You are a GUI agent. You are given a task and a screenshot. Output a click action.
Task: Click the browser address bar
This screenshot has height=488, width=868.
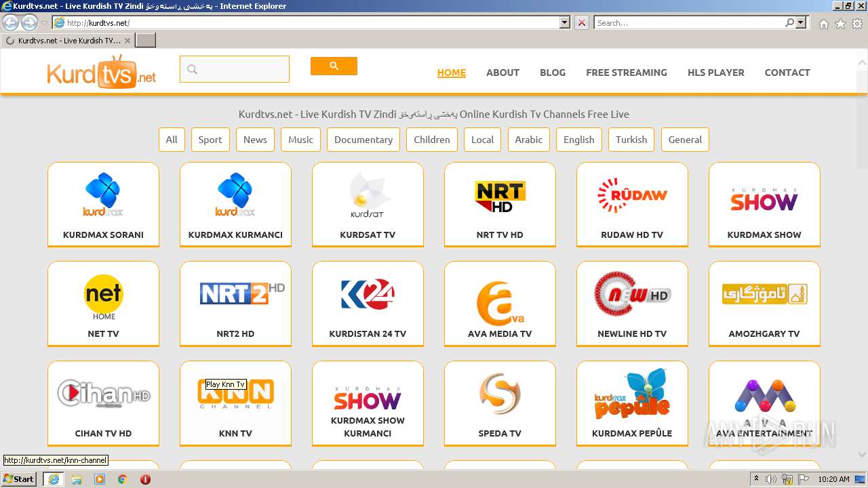pos(305,22)
